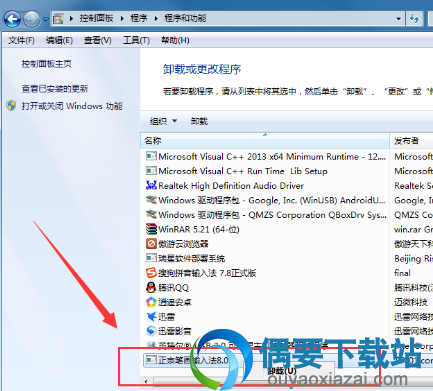Click the shield icon beside Windows 功能
The height and width of the screenshot is (391, 433).
coord(12,106)
